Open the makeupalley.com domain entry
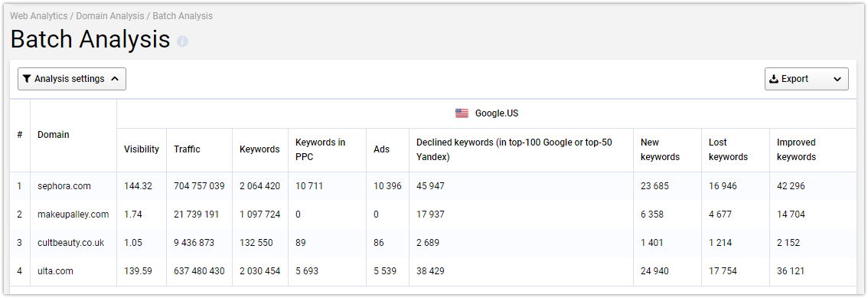 point(73,214)
